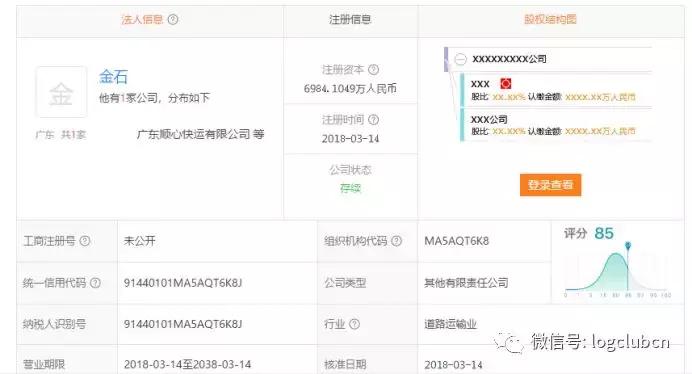This screenshot has width=692, height=374.
Task: Click the score number 85
Action: tap(604, 233)
